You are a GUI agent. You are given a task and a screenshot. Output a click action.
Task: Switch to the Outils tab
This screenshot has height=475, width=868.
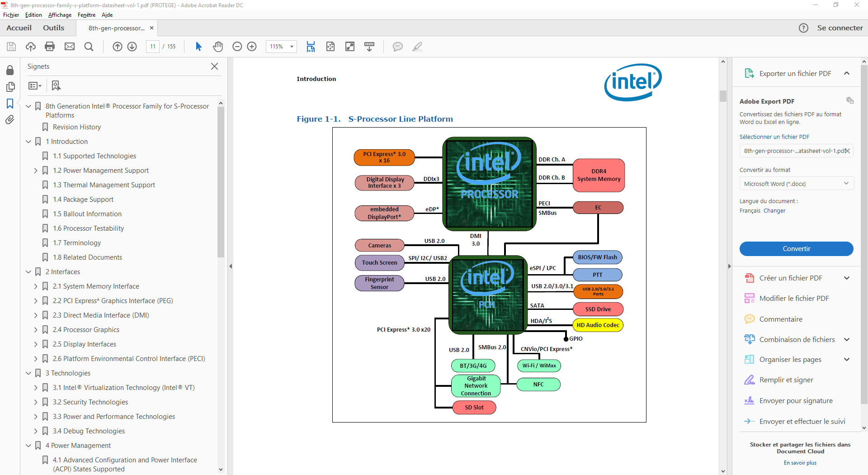53,28
